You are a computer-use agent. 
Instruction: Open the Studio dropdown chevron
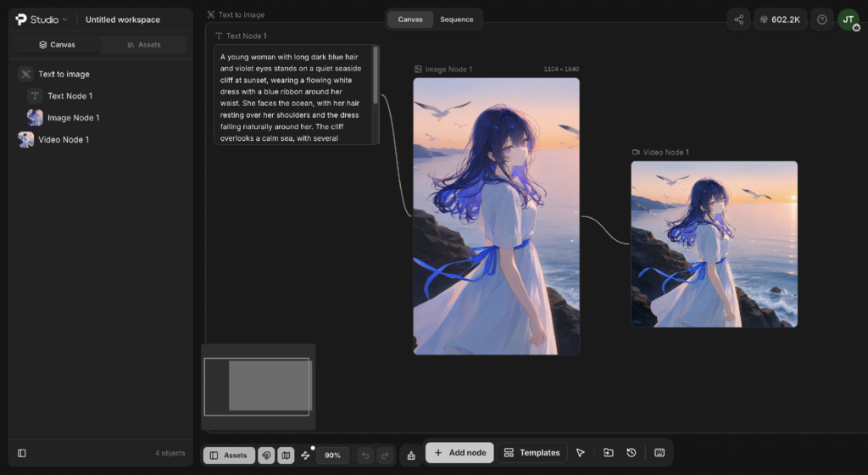[x=64, y=20]
